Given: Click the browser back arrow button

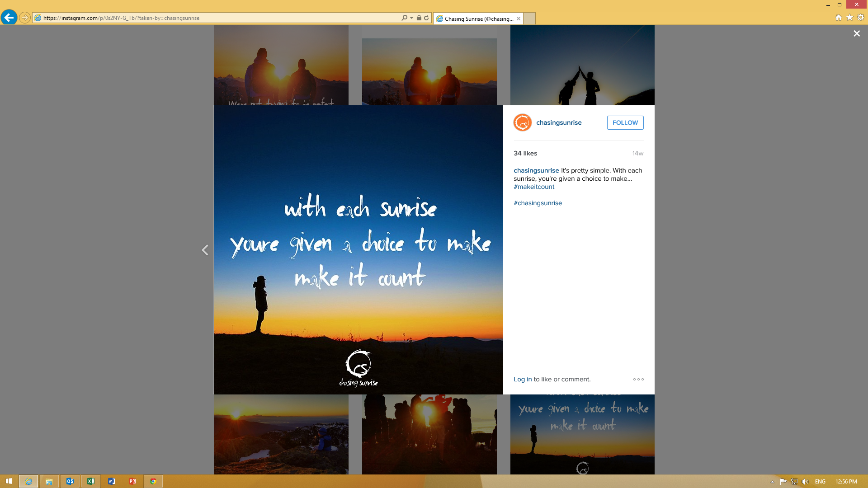Looking at the screenshot, I should coord(9,18).
